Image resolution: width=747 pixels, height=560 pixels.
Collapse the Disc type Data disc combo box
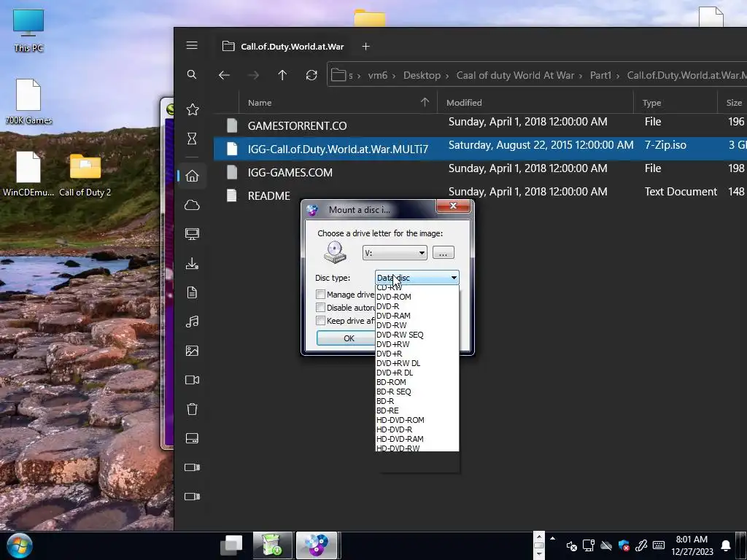(417, 278)
